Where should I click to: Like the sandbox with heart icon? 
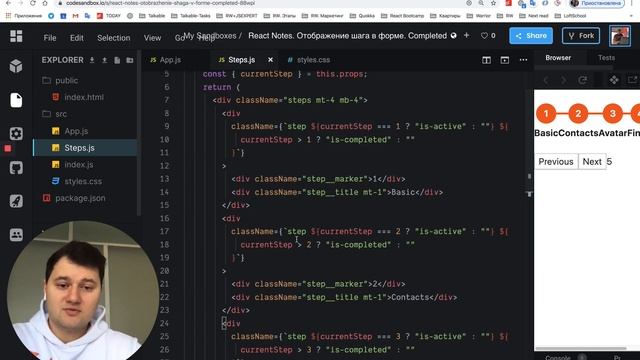[484, 36]
